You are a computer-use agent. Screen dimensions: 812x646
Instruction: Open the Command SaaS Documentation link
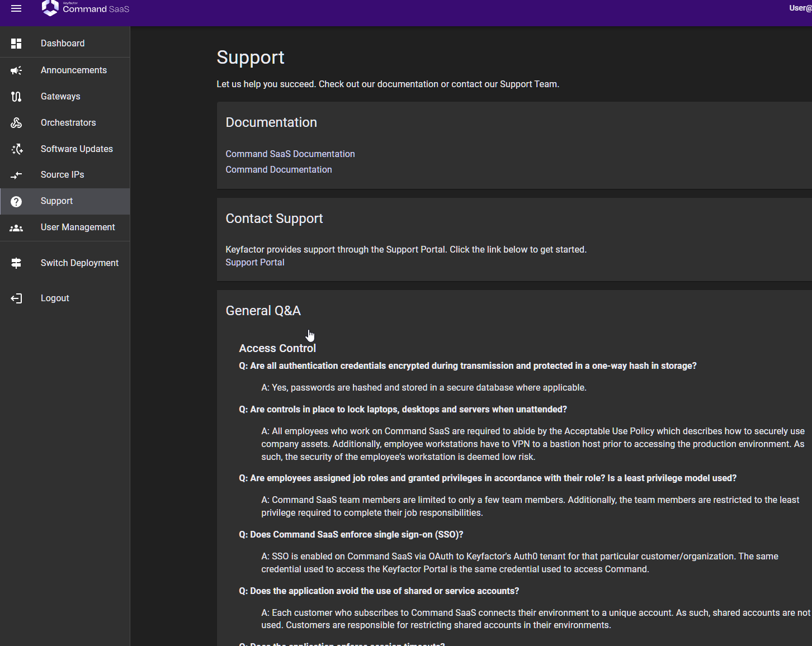[290, 154]
